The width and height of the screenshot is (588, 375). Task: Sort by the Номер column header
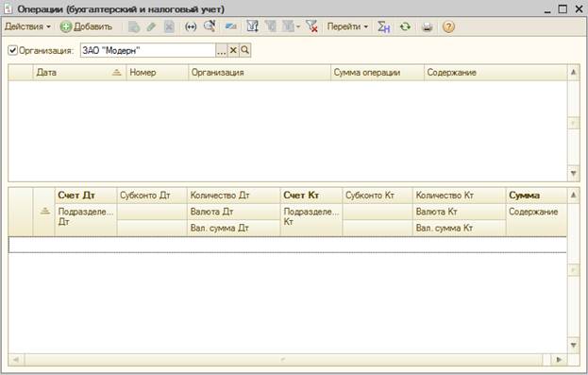(x=157, y=73)
